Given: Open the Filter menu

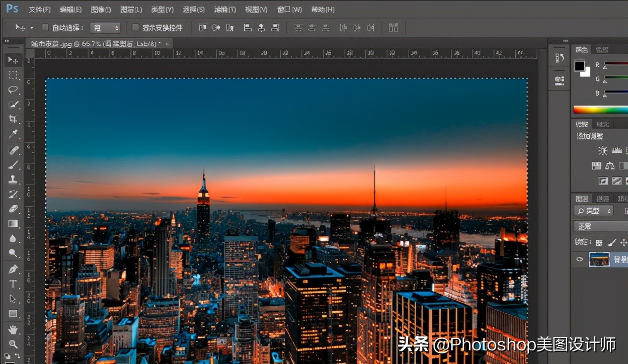Looking at the screenshot, I should pos(225,9).
